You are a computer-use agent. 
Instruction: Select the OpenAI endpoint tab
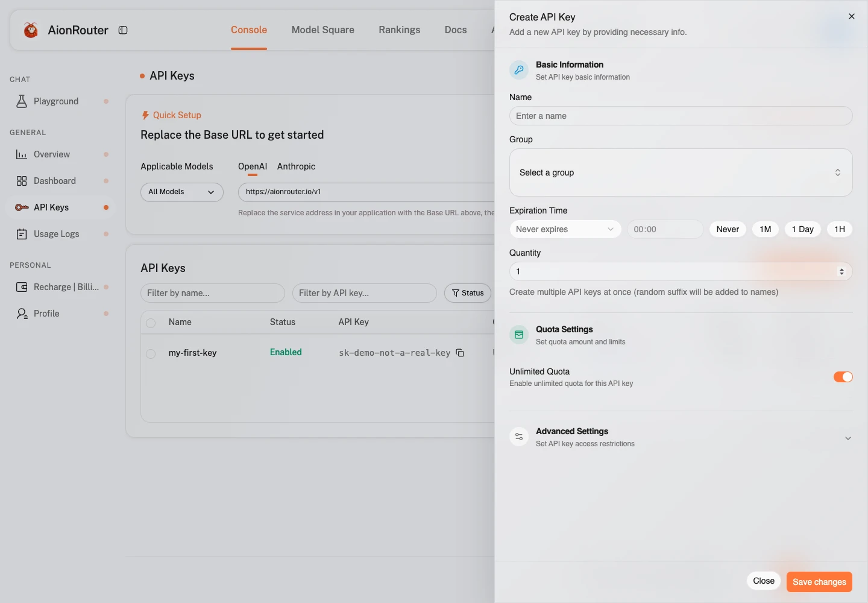(253, 166)
